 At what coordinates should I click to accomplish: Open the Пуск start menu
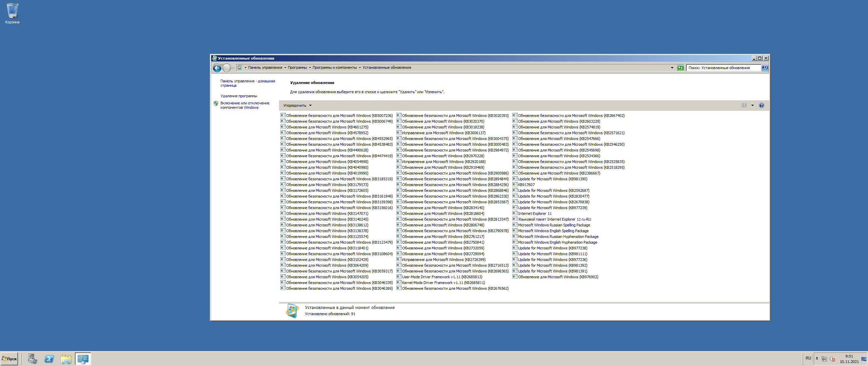[9, 359]
